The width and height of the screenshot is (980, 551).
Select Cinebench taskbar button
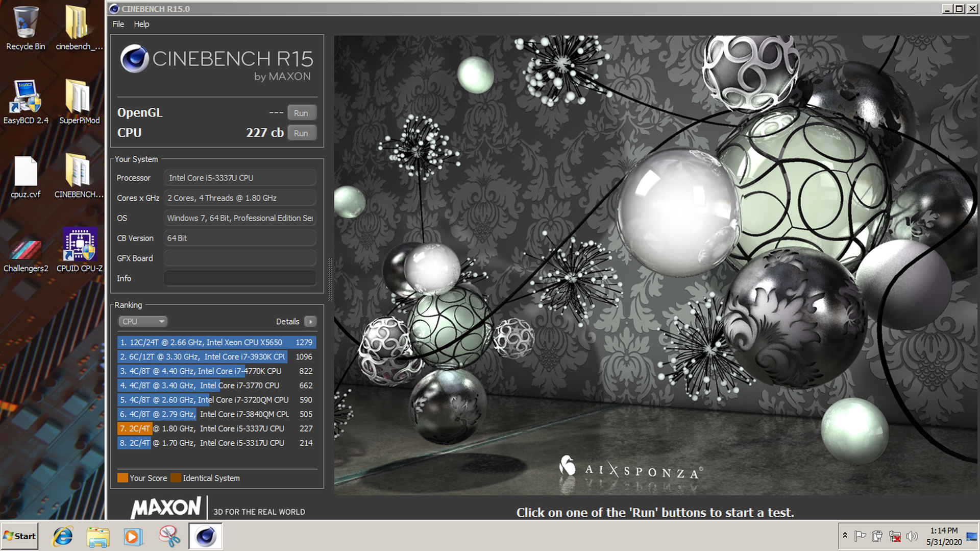point(205,536)
